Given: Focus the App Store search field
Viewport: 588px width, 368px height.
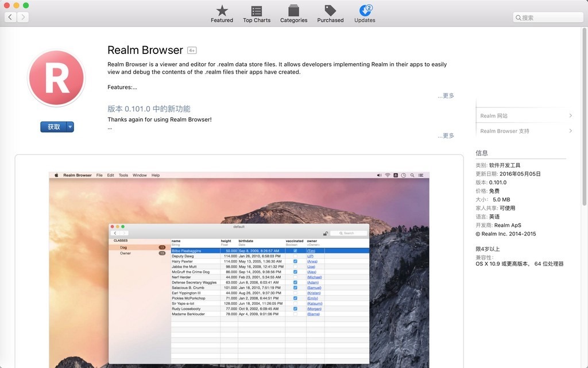Looking at the screenshot, I should 548,18.
